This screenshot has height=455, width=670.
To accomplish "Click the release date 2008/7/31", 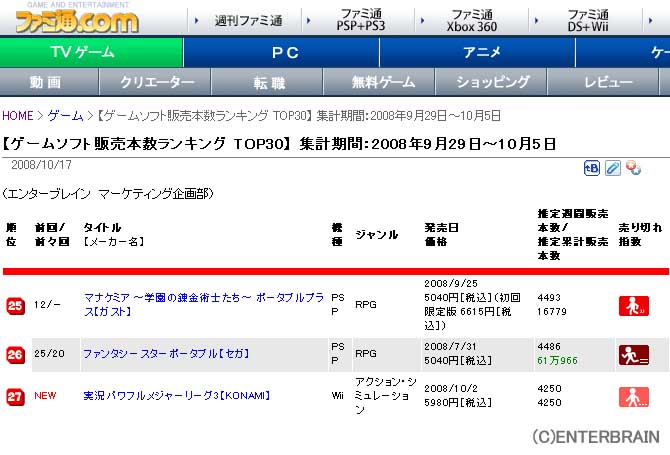I will tap(450, 346).
